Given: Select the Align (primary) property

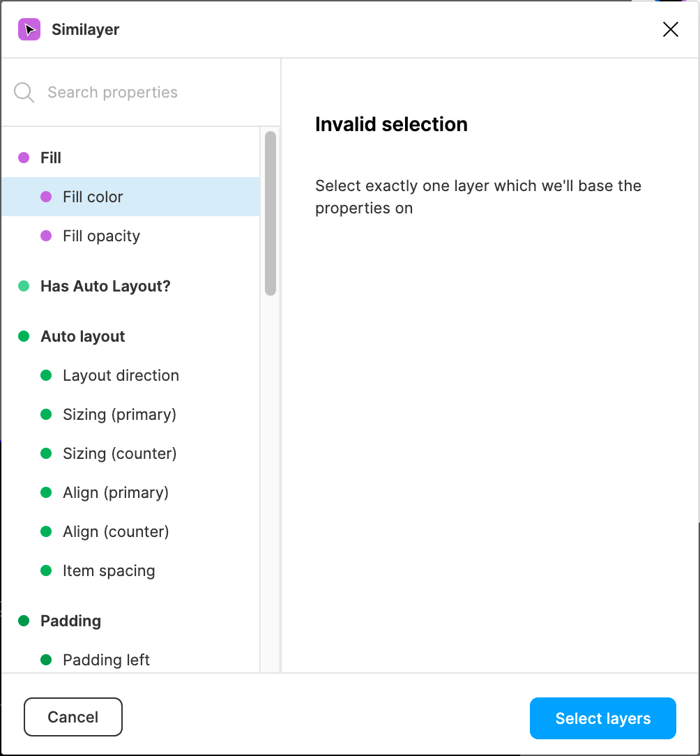Looking at the screenshot, I should [x=116, y=492].
